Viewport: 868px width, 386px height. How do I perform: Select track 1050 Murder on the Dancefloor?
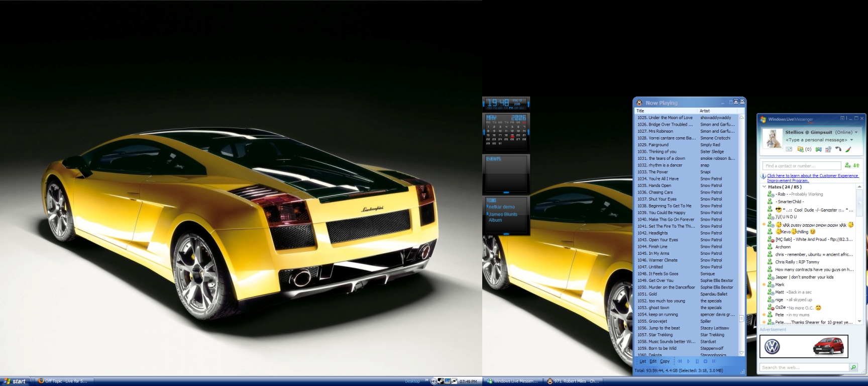(x=686, y=287)
